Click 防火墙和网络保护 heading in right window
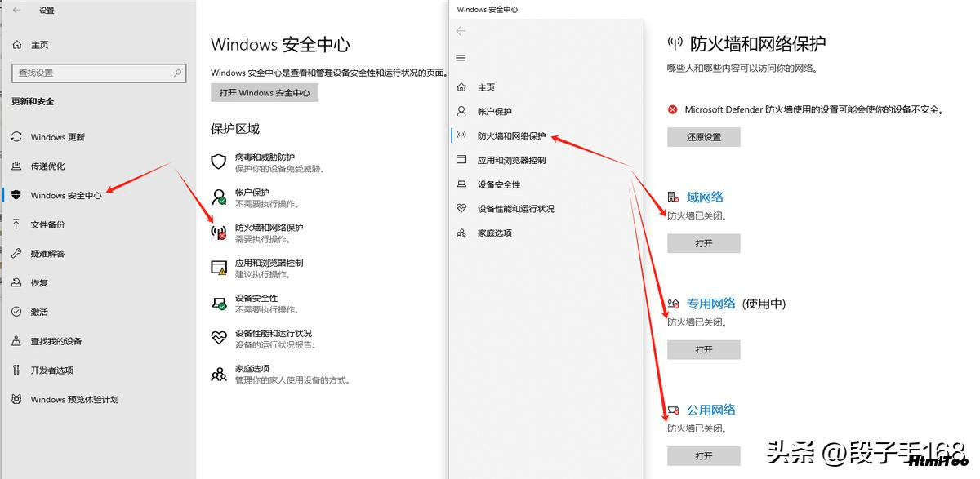The width and height of the screenshot is (980, 479). pos(758,43)
